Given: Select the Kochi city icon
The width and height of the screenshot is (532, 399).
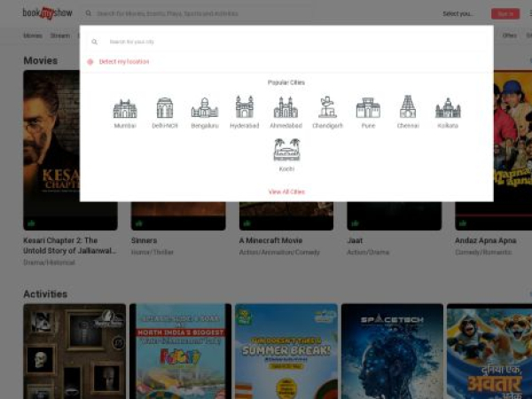Looking at the screenshot, I should point(286,150).
